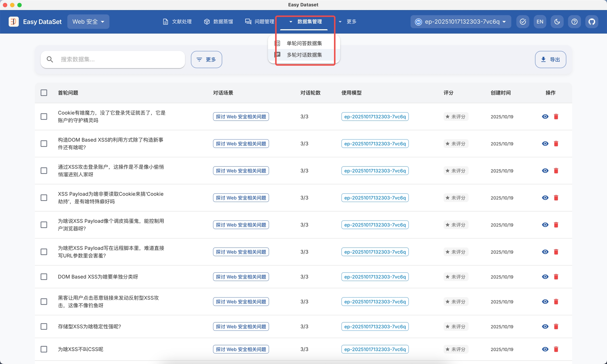Expand the 更多 navigation dropdown

(x=348, y=22)
